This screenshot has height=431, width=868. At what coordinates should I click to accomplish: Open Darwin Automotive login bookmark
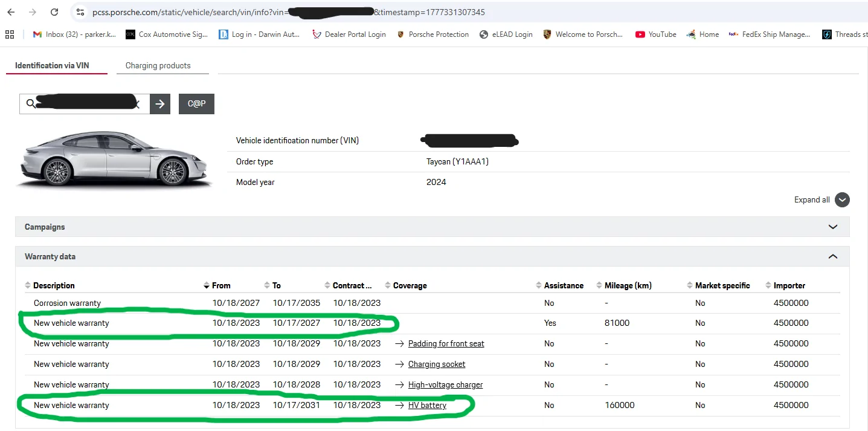point(260,34)
